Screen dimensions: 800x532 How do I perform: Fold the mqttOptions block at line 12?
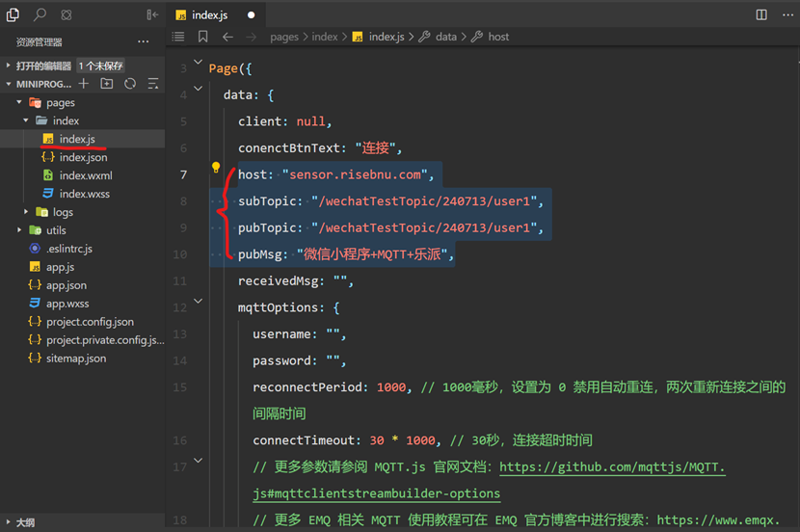[x=198, y=301]
